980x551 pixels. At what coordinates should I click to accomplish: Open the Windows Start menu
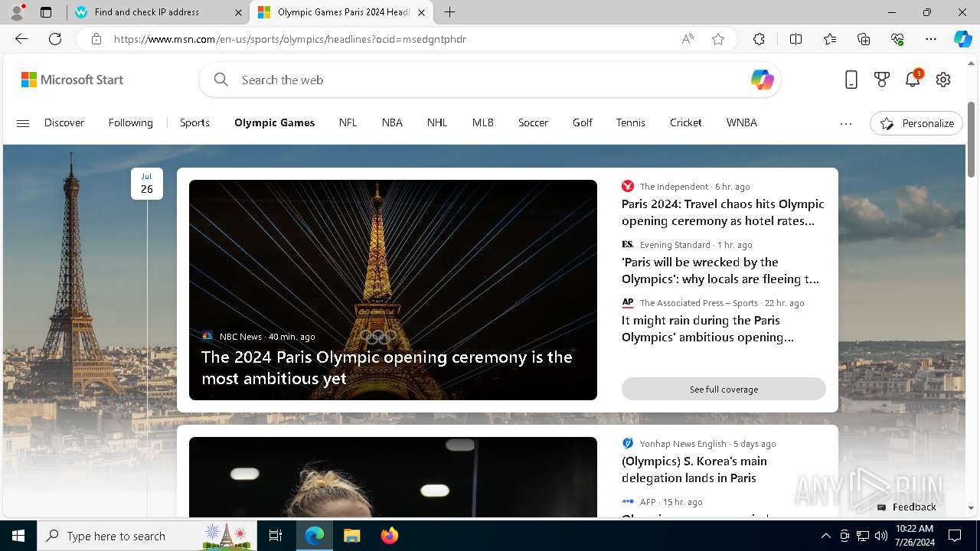point(18,536)
